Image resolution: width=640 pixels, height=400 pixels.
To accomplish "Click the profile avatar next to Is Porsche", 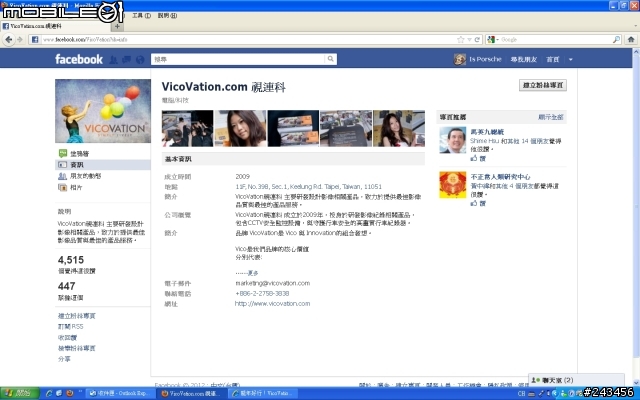I will (x=460, y=59).
